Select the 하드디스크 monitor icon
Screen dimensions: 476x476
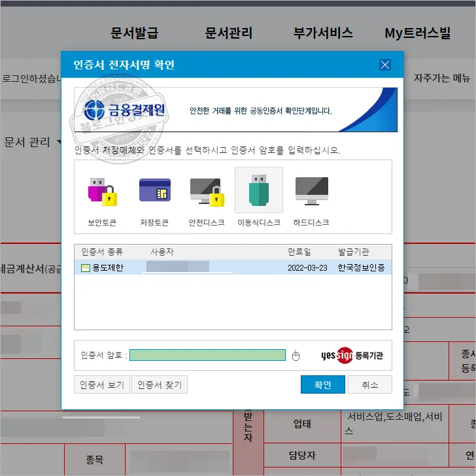click(311, 191)
